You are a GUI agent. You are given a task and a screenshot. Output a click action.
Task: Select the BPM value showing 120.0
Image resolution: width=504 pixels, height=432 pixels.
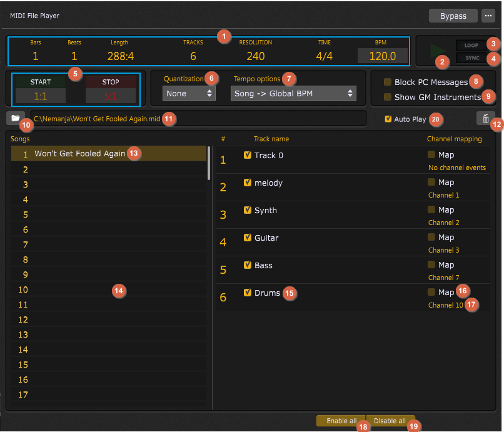pos(383,55)
